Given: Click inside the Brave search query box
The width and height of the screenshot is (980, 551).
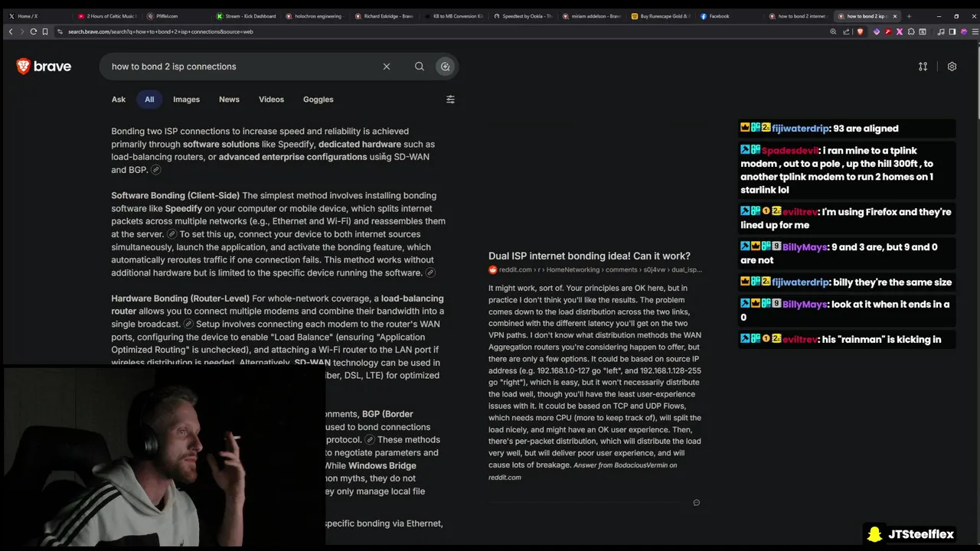Looking at the screenshot, I should [241, 67].
